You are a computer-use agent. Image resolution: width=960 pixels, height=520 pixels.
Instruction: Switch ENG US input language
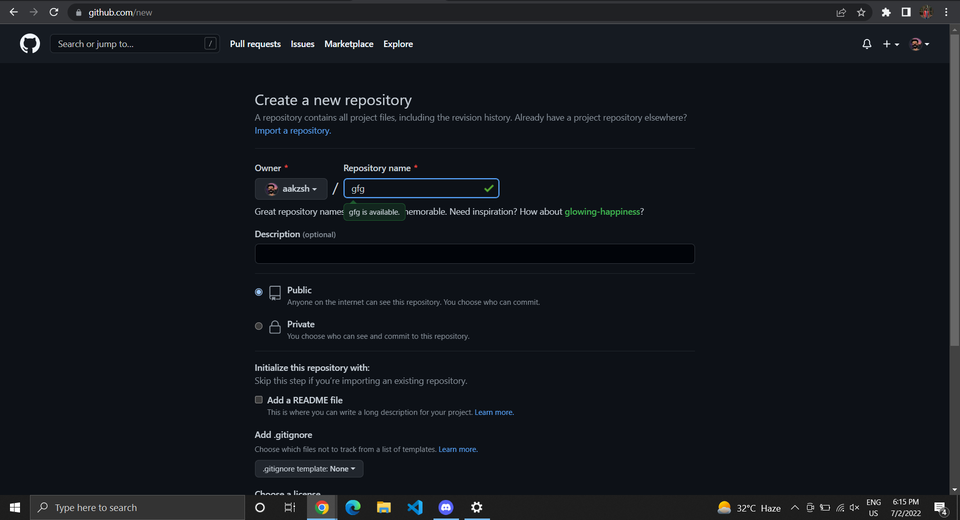coord(874,508)
